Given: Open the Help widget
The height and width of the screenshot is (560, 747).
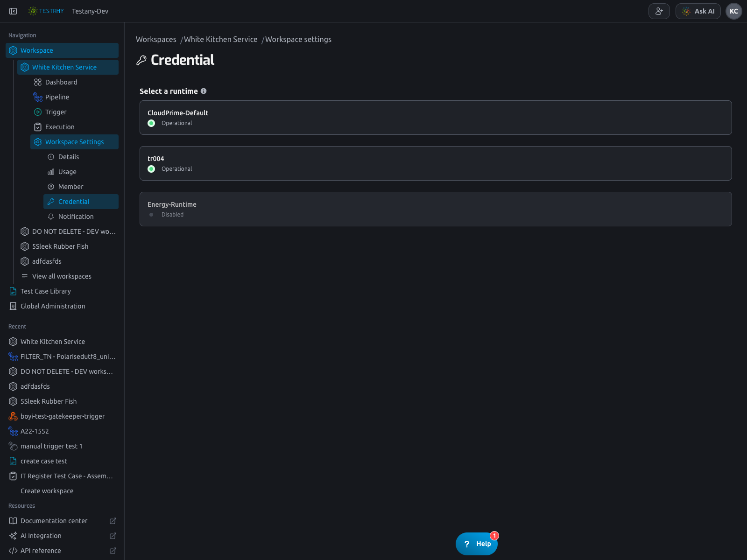Looking at the screenshot, I should tap(477, 544).
